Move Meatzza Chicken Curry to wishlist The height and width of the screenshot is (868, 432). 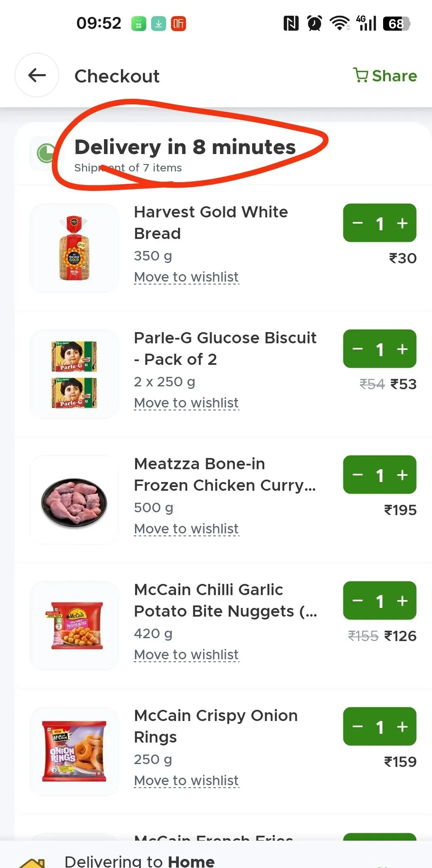point(186,529)
